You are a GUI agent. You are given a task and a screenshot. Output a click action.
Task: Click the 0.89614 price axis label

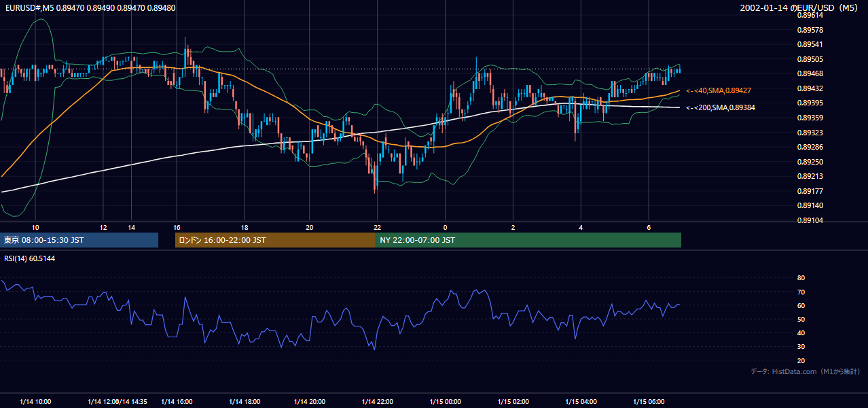(x=810, y=15)
